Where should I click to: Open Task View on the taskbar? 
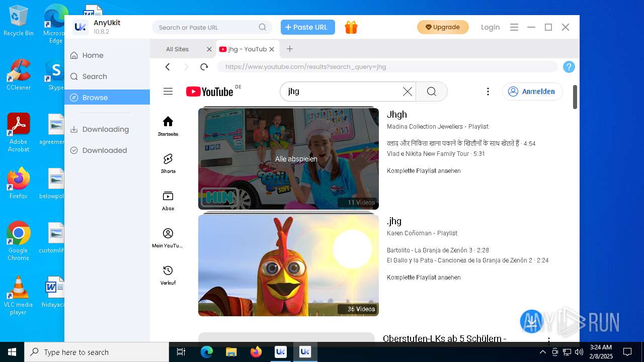coord(181,352)
